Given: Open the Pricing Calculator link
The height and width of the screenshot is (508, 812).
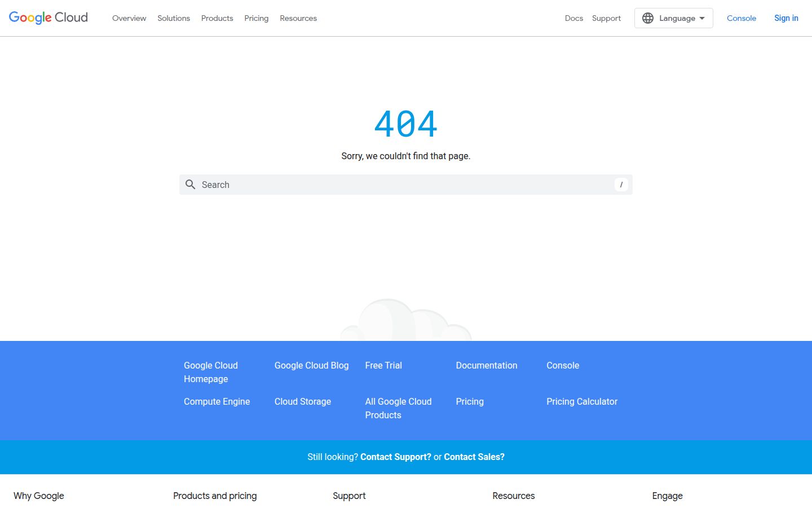Looking at the screenshot, I should coord(582,401).
